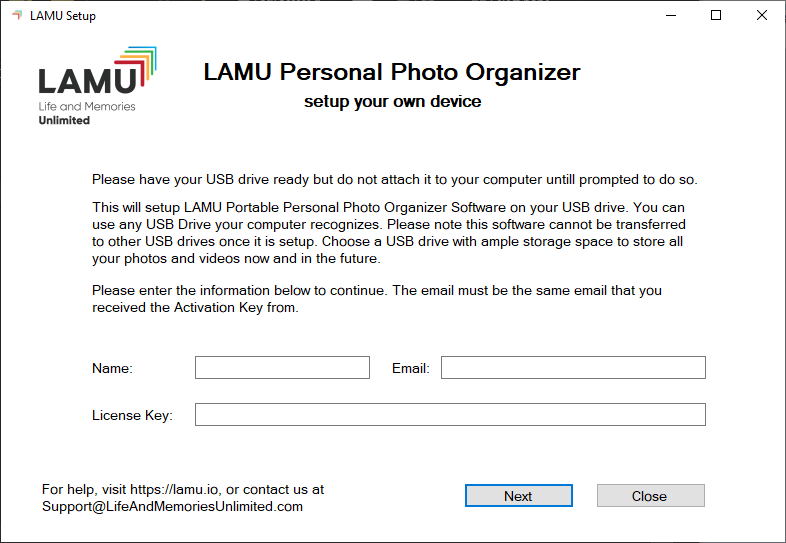The image size is (786, 543).
Task: Click the paragraph about the Activation Key email
Action: 376,299
